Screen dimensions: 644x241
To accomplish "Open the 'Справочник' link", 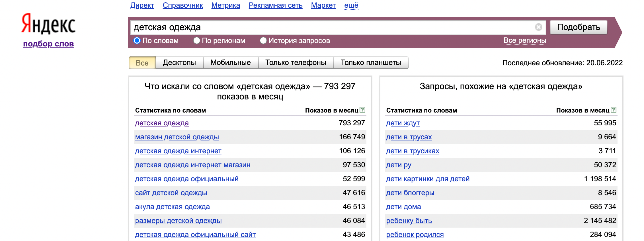I will click(183, 5).
